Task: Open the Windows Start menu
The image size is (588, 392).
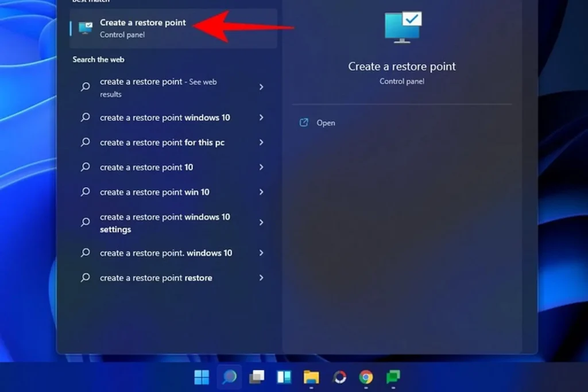Action: [x=202, y=377]
